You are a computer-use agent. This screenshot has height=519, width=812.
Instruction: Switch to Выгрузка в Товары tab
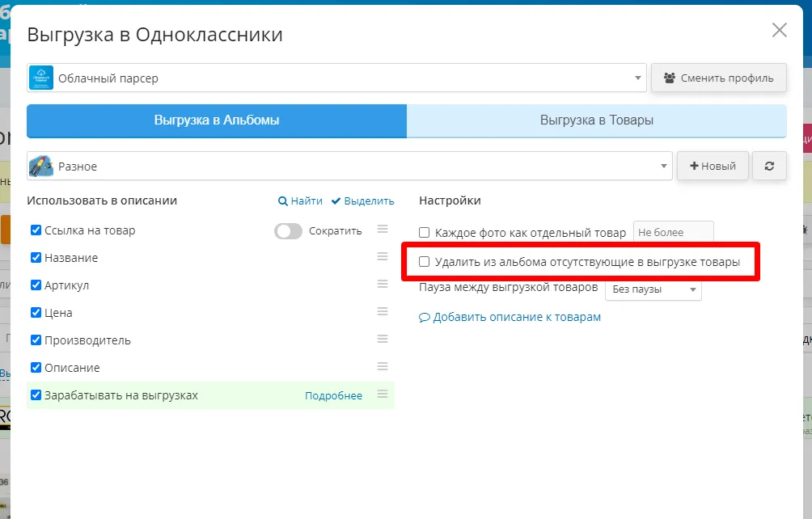[597, 120]
